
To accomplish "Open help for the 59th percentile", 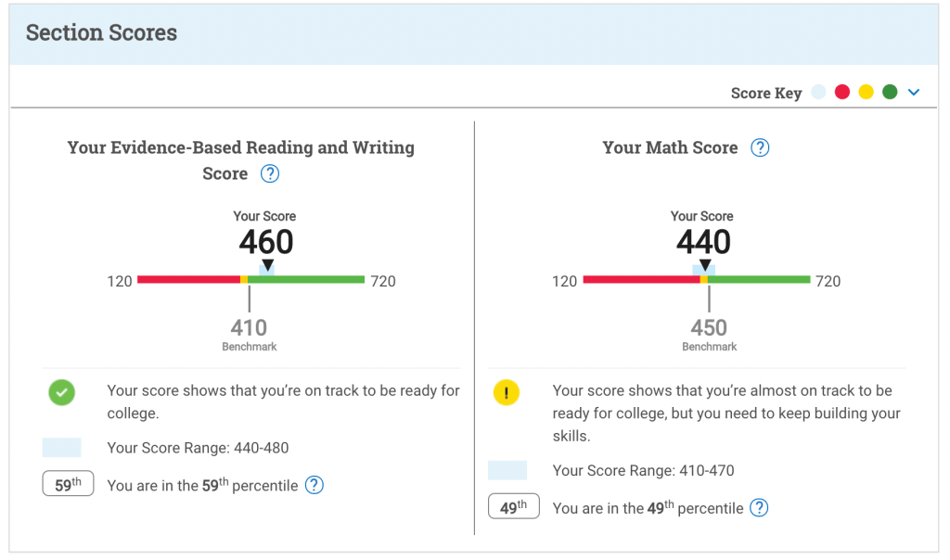I will 315,485.
